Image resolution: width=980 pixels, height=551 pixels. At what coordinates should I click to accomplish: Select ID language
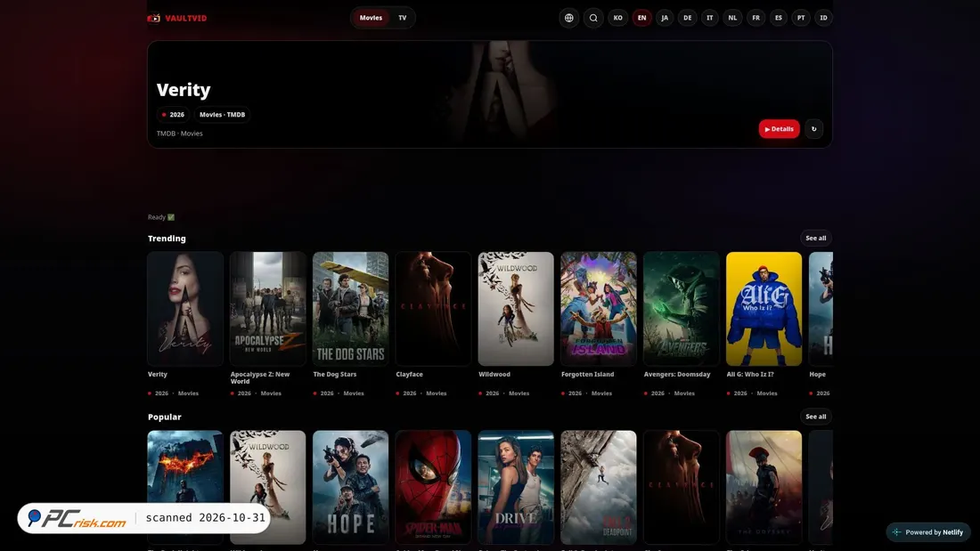823,18
